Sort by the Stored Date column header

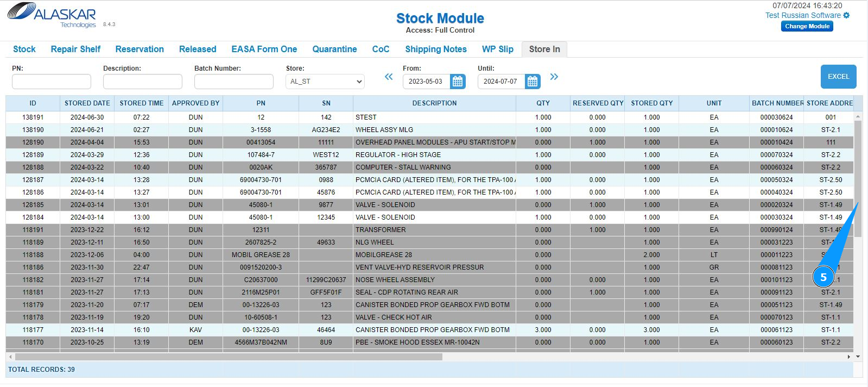[x=87, y=103]
